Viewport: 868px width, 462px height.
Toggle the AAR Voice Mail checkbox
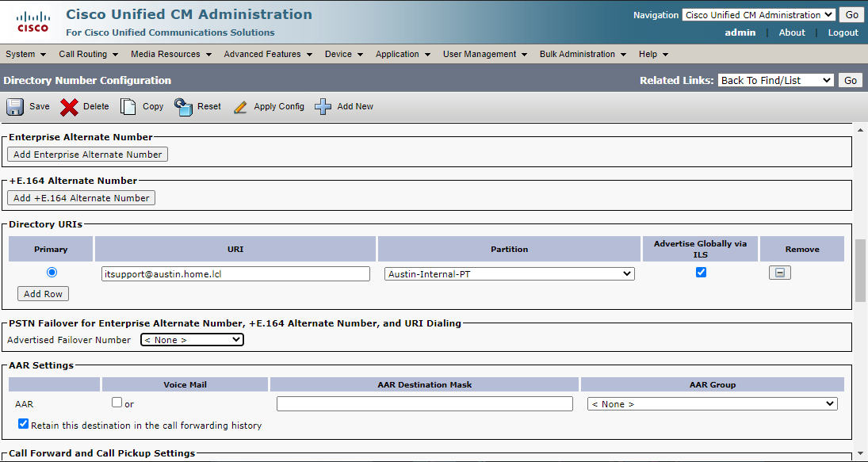(117, 403)
